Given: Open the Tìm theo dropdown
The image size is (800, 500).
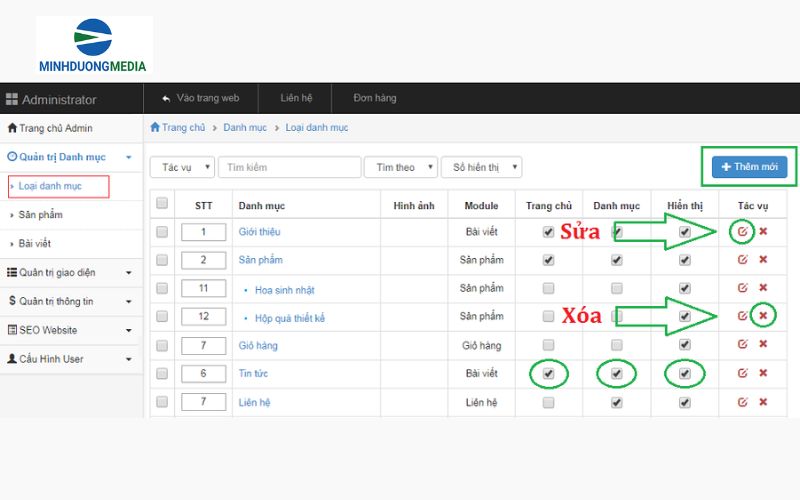Looking at the screenshot, I should point(401,167).
